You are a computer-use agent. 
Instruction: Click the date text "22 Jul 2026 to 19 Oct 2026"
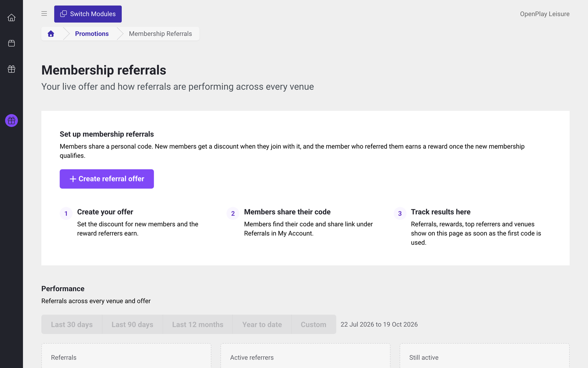click(379, 325)
